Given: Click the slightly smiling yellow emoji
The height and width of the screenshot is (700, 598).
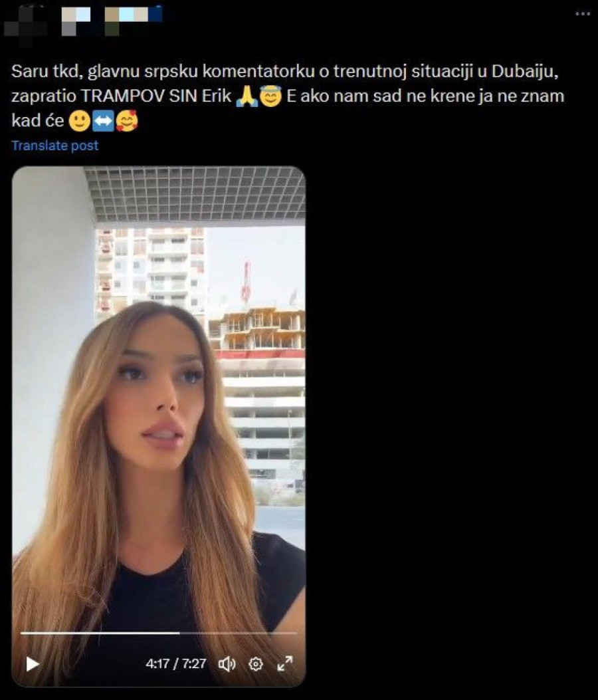Looking at the screenshot, I should point(80,121).
